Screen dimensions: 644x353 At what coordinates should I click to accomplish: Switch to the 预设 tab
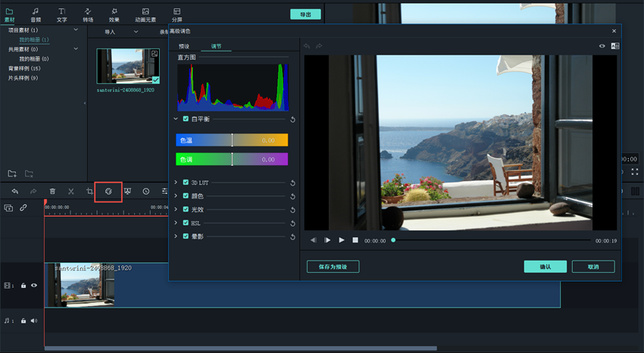pyautogui.click(x=184, y=46)
